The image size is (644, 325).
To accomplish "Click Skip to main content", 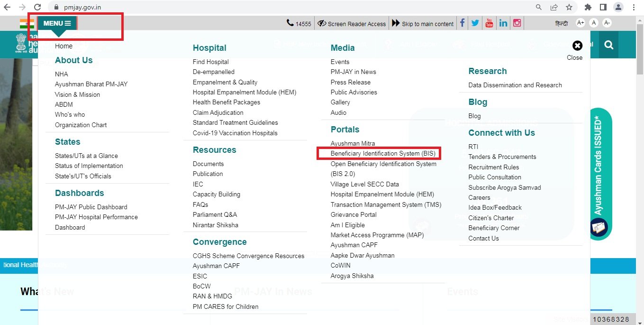I will coord(423,24).
